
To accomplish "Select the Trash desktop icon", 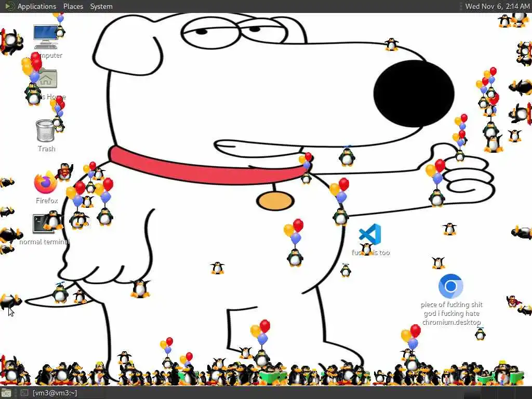I will click(x=46, y=130).
